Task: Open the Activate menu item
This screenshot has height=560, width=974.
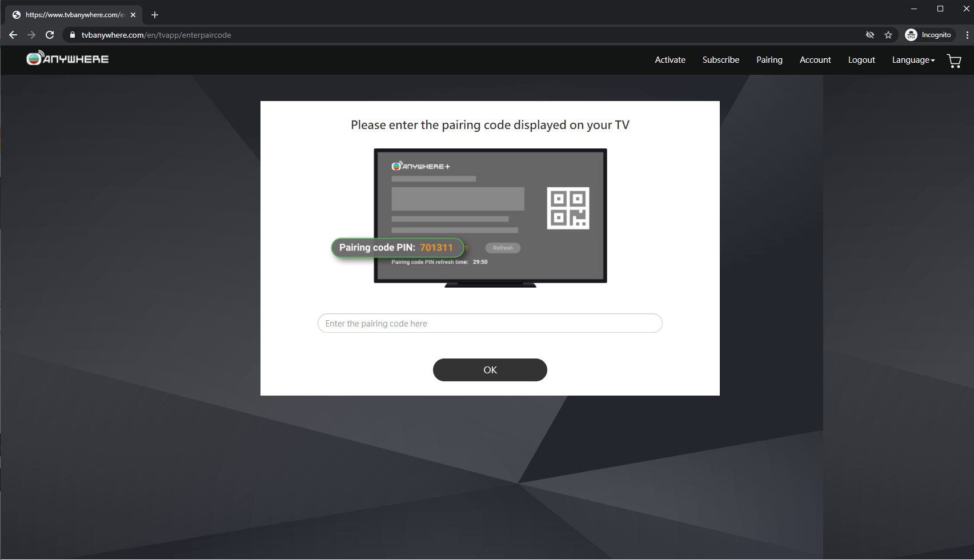Action: (x=670, y=60)
